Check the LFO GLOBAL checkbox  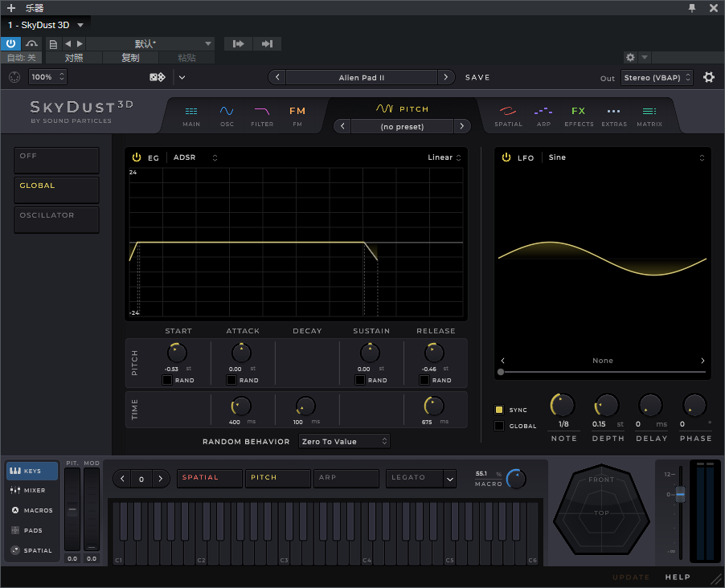499,426
